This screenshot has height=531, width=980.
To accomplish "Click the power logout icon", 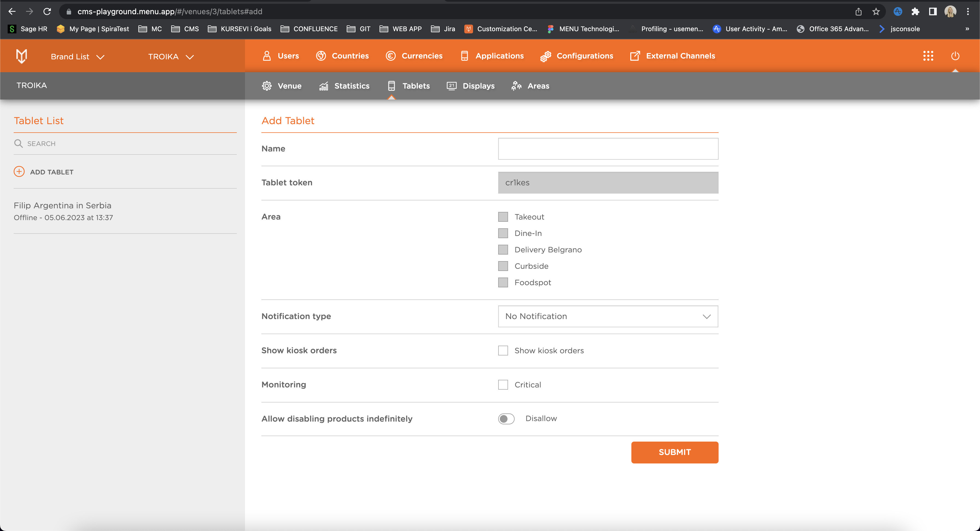I will [955, 56].
